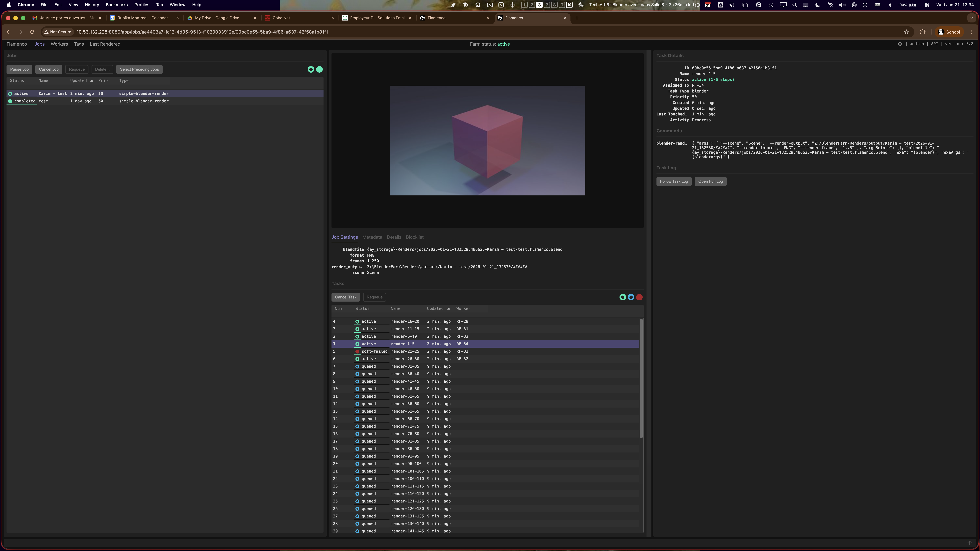Toggle active-status filter in Jobs panel
Screen dimensions: 980x551
click(311, 69)
